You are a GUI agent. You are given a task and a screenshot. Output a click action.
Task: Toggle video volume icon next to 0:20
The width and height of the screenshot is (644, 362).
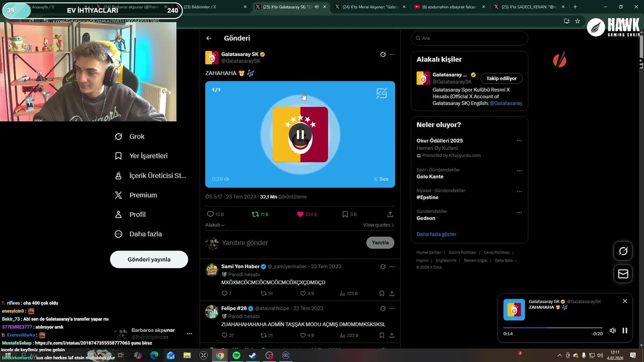[x=227, y=179]
